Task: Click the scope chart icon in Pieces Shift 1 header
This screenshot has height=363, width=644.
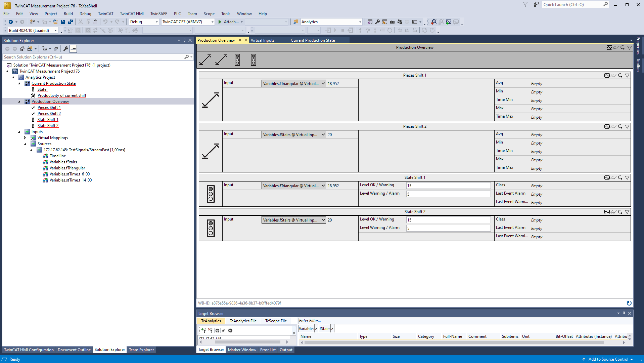Action: [607, 75]
